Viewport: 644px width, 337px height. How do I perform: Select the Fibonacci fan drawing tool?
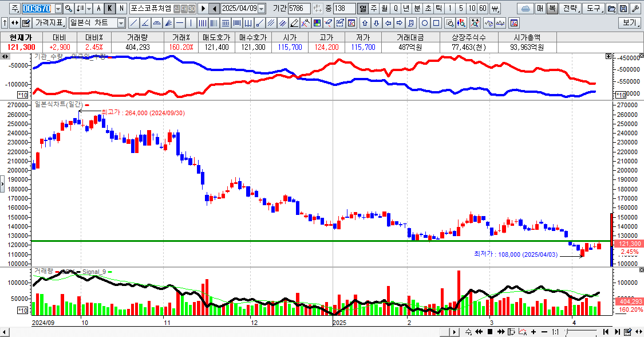168,23
